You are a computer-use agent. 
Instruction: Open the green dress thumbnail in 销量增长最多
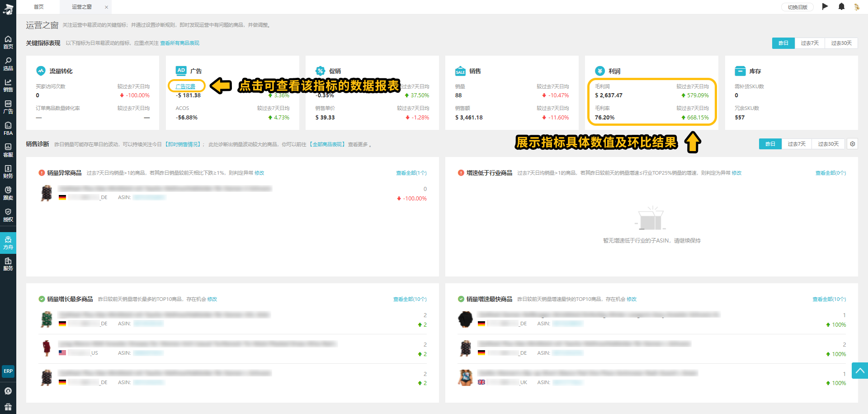(47, 319)
